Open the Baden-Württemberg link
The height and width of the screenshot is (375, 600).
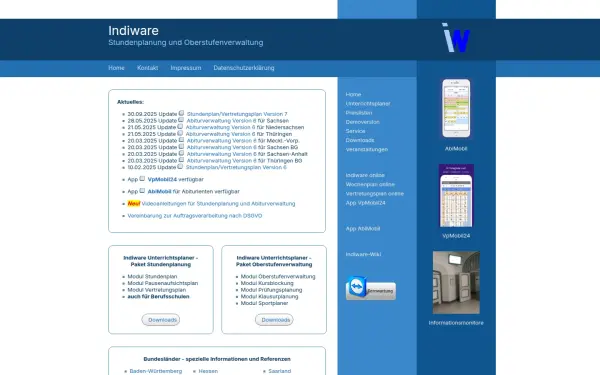[x=156, y=371]
